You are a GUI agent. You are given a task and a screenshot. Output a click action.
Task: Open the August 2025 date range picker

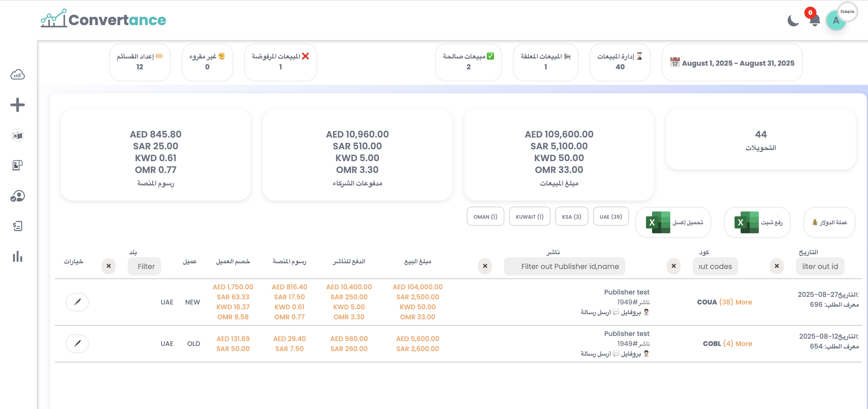(732, 63)
